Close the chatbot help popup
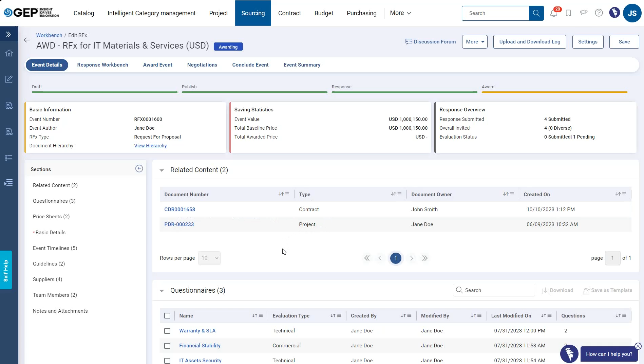Viewport: 644px width, 364px height. (x=638, y=346)
